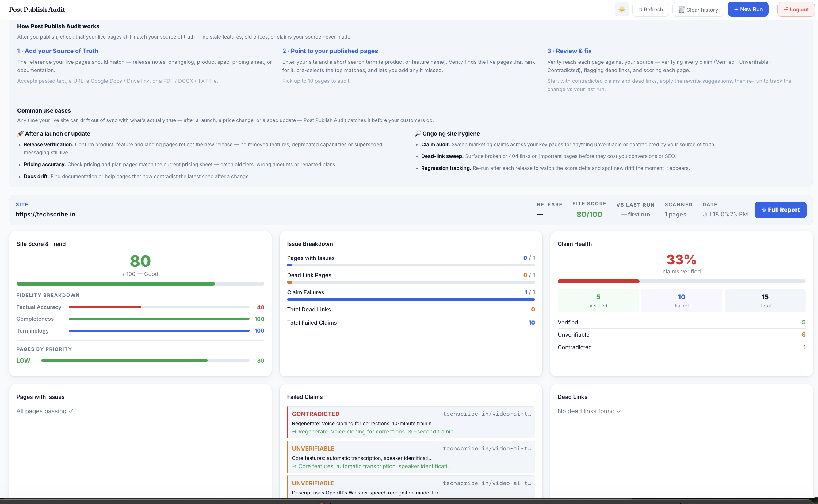Screen dimensions: 818x504
Task: Click the Unverifiable row in Claim Health
Action: (x=681, y=334)
